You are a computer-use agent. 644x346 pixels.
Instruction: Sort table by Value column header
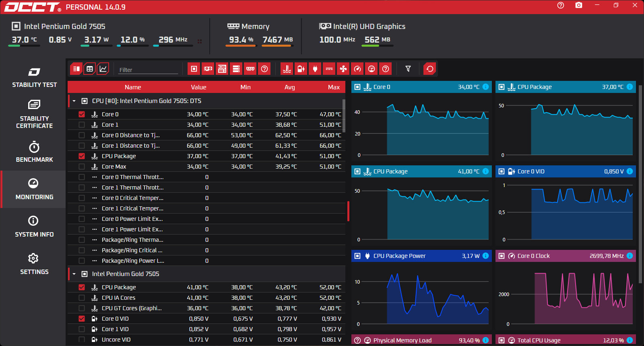coord(198,87)
